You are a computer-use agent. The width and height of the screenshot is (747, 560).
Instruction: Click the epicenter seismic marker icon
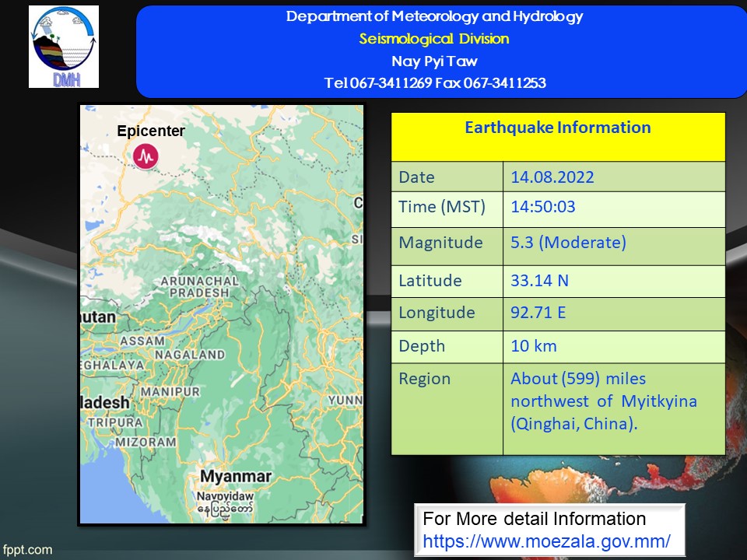[146, 156]
